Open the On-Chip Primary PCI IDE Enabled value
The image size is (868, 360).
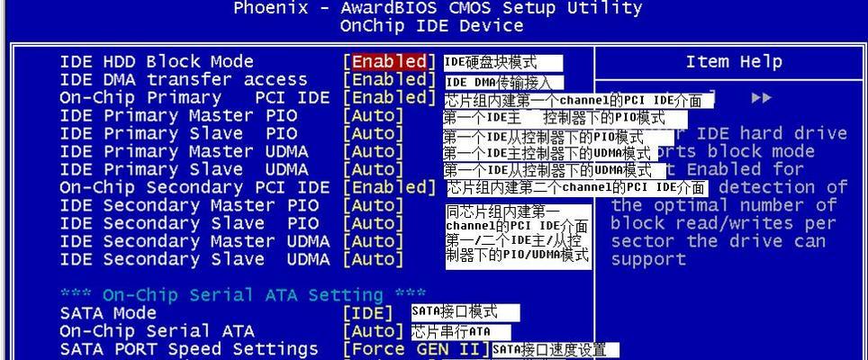(390, 98)
